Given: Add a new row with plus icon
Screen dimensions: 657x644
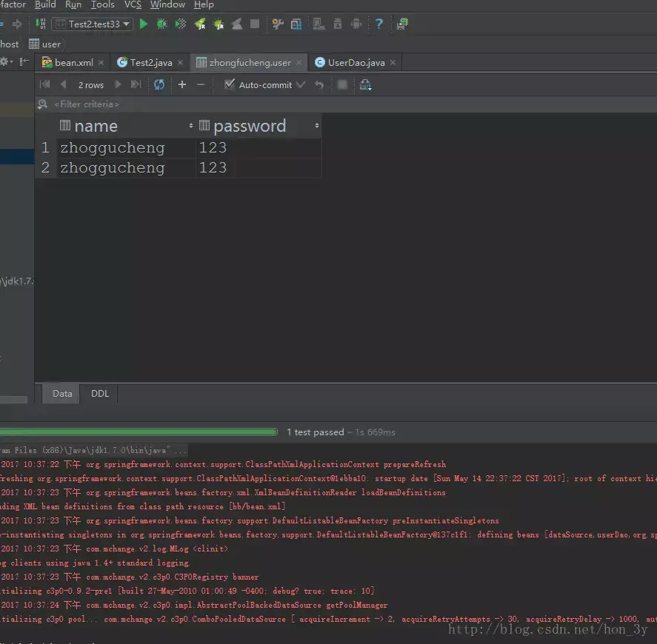Looking at the screenshot, I should (182, 85).
